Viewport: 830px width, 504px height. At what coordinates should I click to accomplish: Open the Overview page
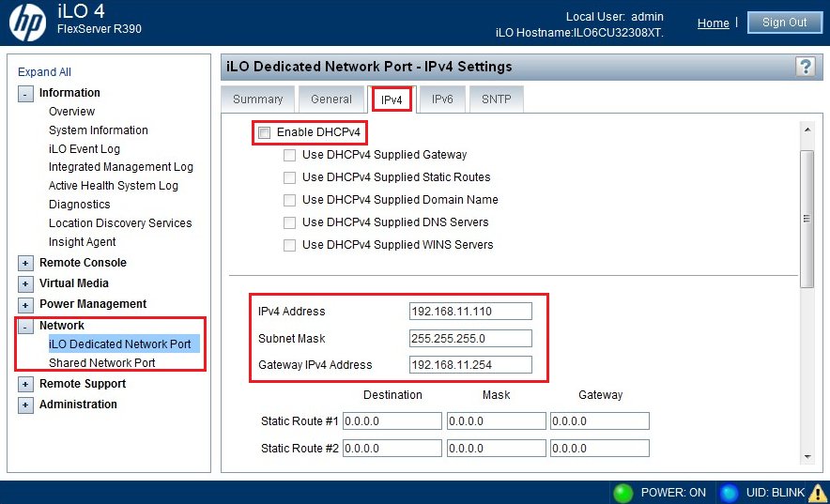(72, 112)
